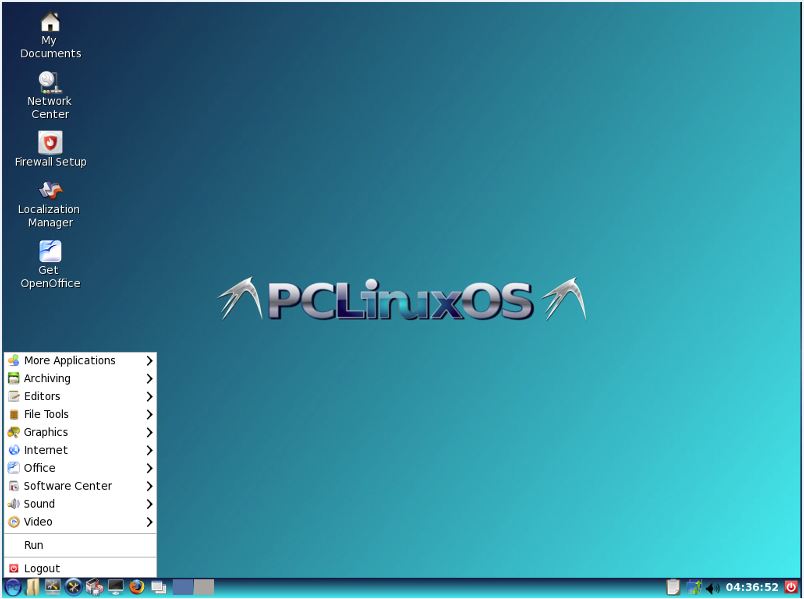Open the PC start menu icon
Screen dimensions: 804x599
[12, 587]
